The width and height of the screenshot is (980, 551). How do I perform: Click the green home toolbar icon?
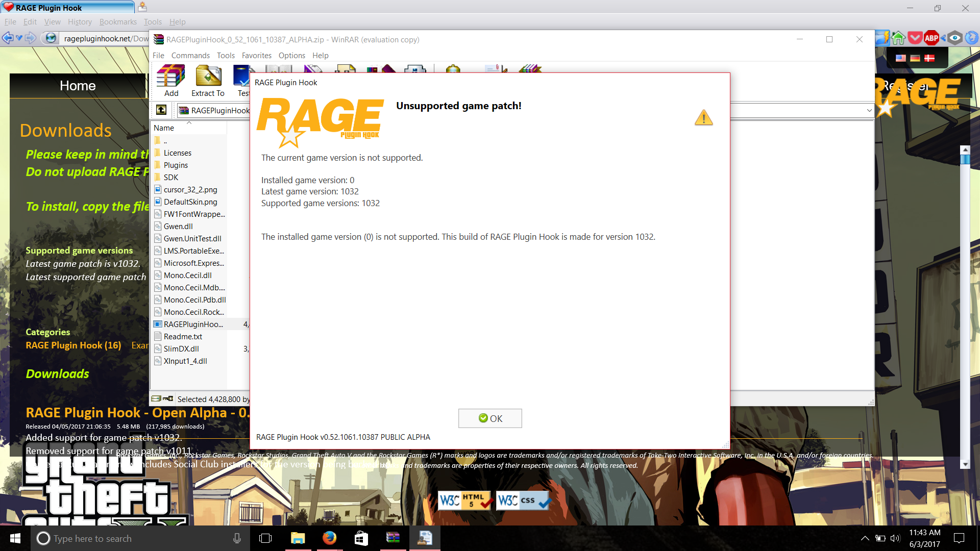point(899,38)
